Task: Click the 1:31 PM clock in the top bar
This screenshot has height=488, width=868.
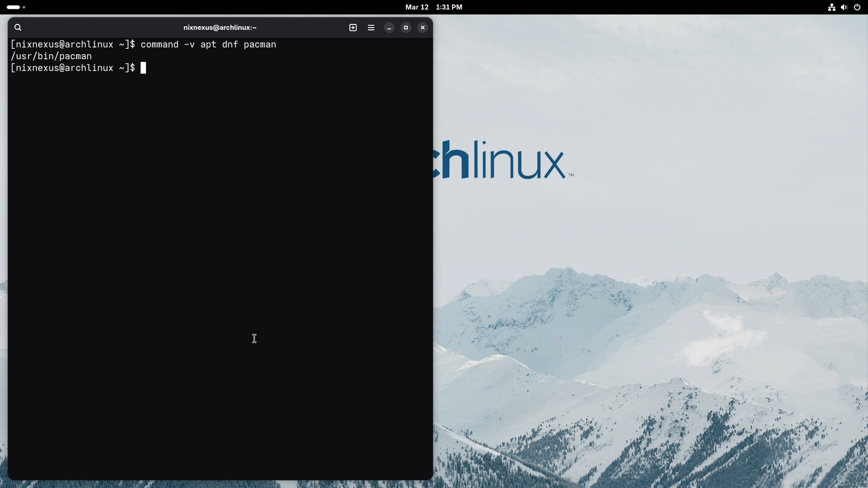Action: click(448, 7)
